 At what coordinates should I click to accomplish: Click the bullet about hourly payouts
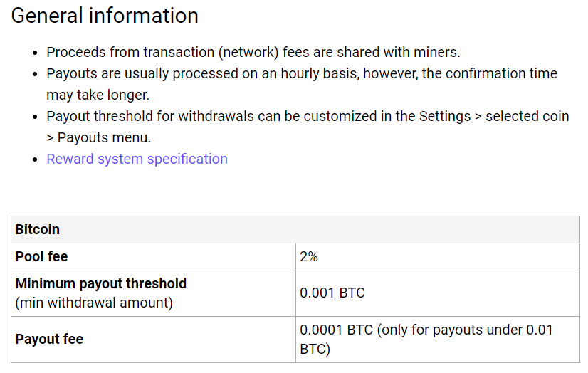point(302,84)
